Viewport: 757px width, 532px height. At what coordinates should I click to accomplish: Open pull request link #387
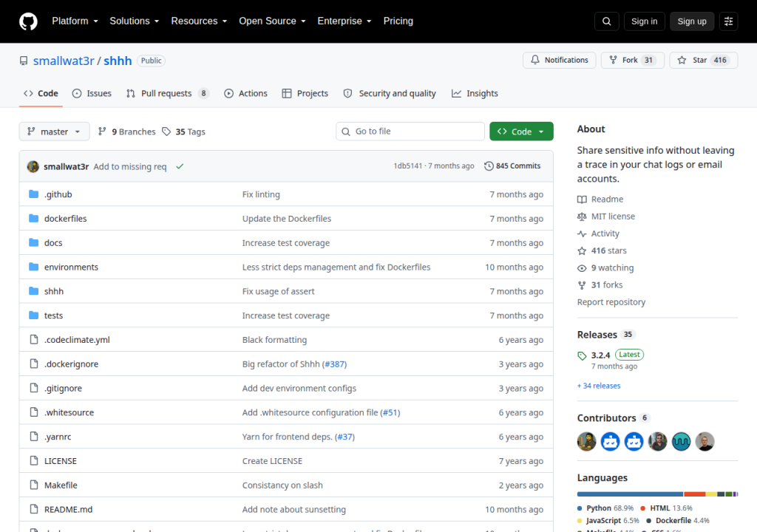point(334,364)
